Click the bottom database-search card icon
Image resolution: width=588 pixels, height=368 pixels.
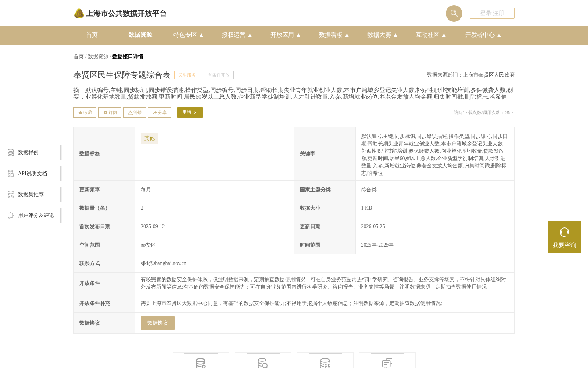tap(263, 363)
